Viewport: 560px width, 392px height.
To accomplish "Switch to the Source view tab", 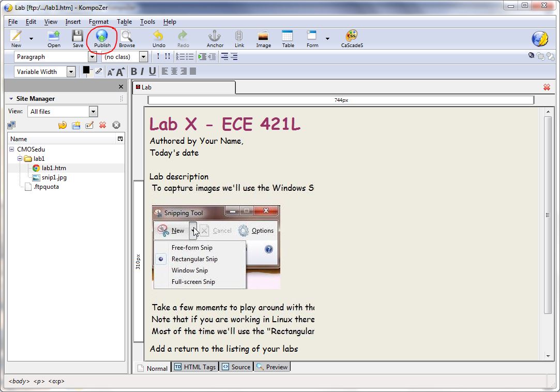I will 236,367.
